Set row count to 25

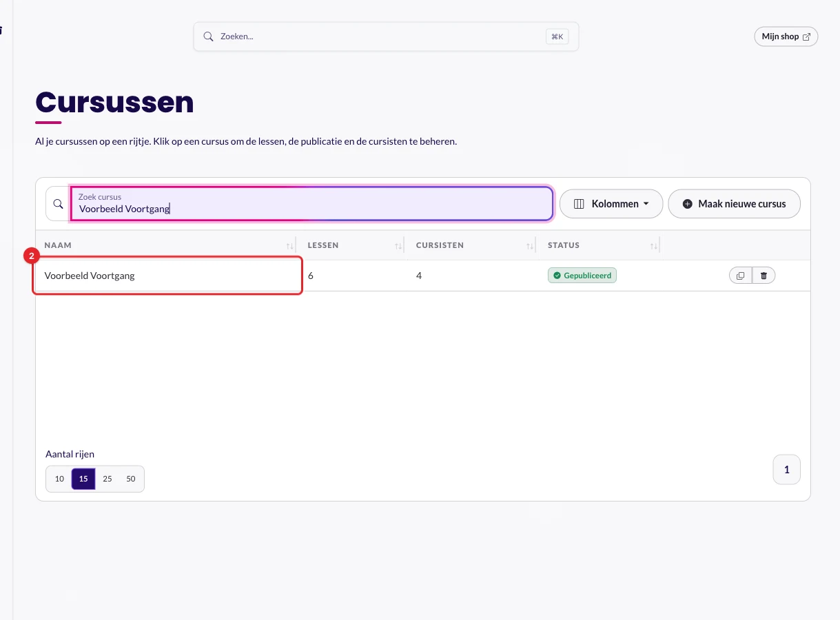click(107, 479)
